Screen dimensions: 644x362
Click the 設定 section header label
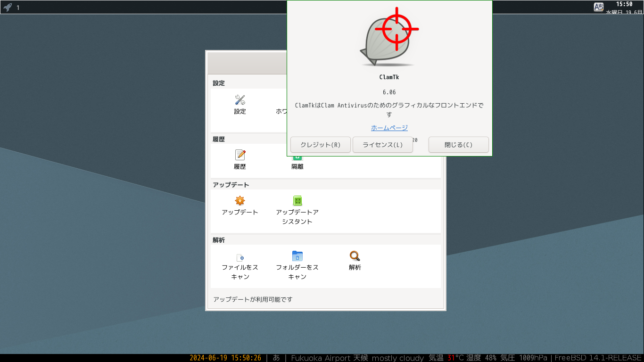coord(219,83)
